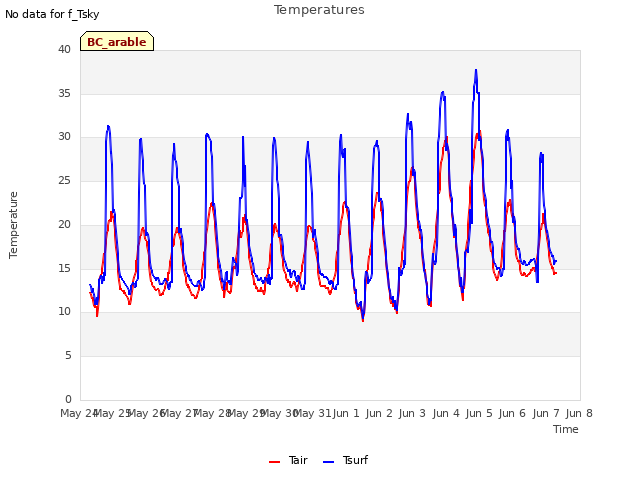Screen dimensions: 640x480
Task: Click the Jun 8 x-axis tick label
Action: pyautogui.click(x=579, y=413)
